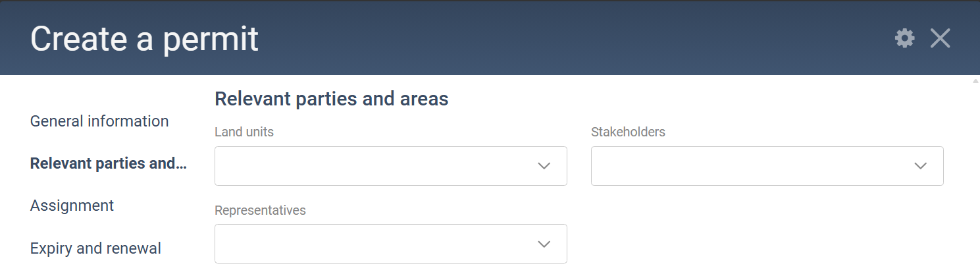
Task: Expand the Stakeholders dropdown arrow
Action: tap(920, 166)
